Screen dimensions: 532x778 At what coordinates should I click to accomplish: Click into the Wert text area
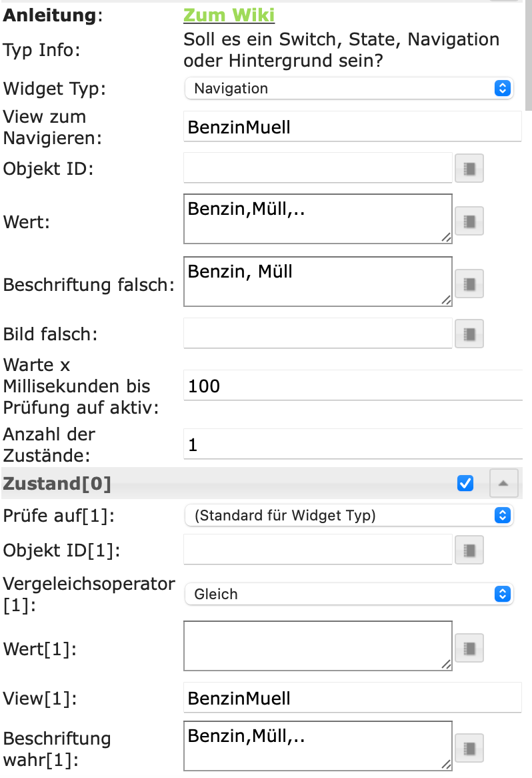[317, 219]
